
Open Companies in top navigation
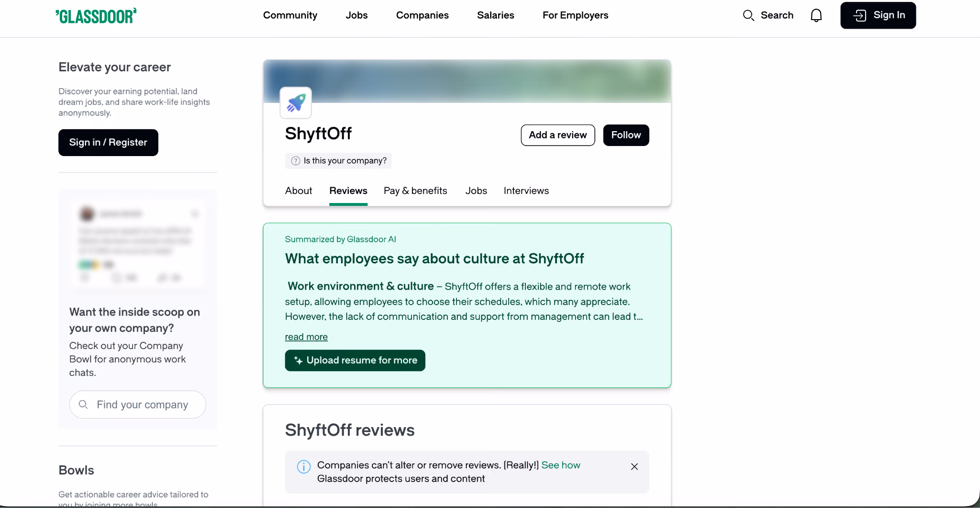pos(423,15)
